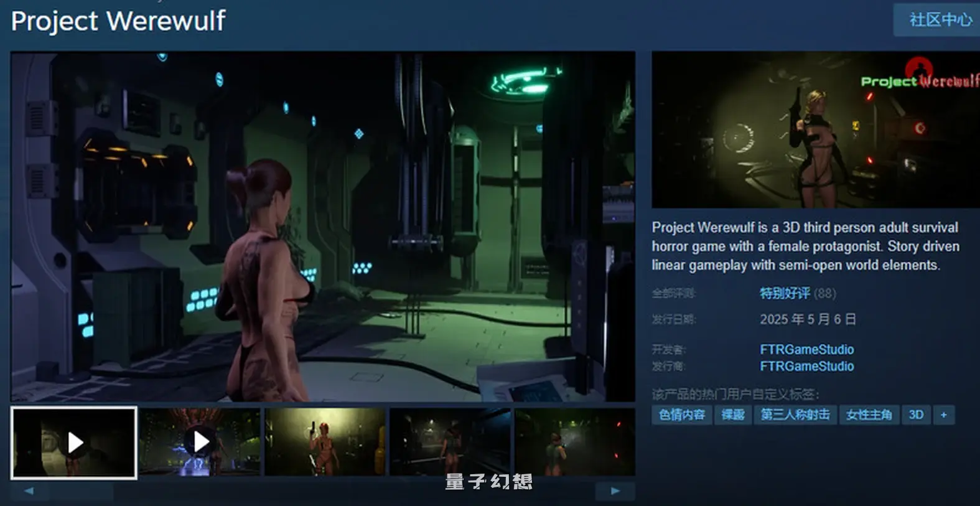Click the left arrow of thumbnail scrollbar
The height and width of the screenshot is (506, 980).
29,491
